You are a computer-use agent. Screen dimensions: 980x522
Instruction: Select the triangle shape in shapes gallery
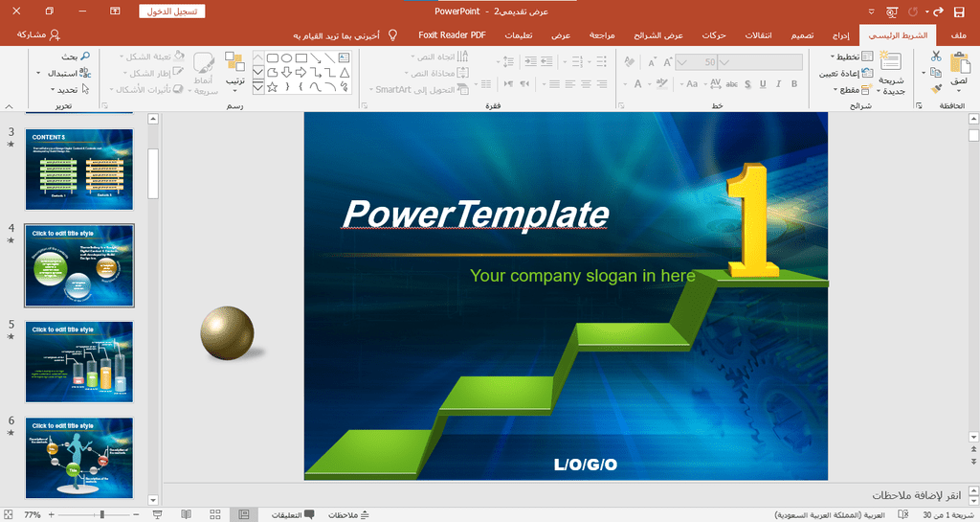point(345,73)
